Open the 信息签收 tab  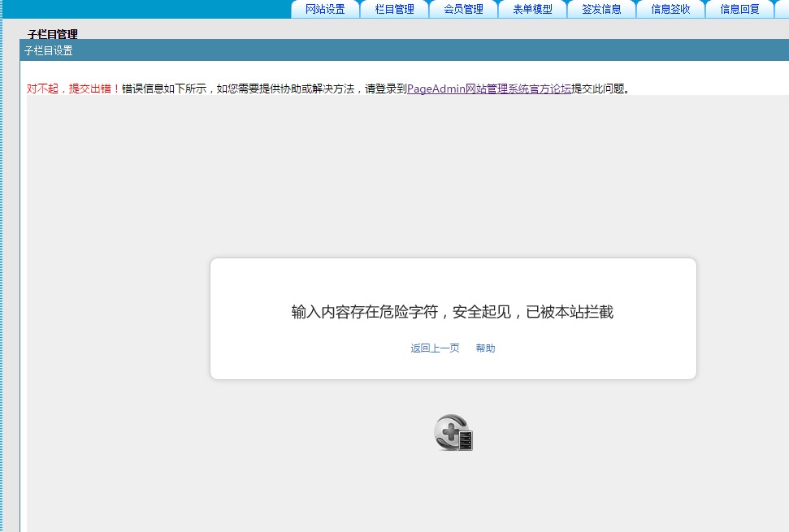(x=670, y=9)
